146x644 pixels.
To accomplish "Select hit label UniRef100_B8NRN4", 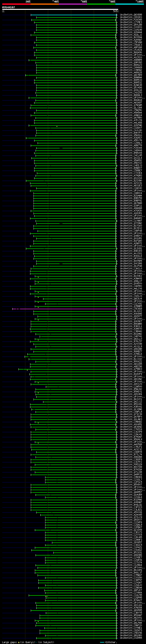I will coord(131,77).
